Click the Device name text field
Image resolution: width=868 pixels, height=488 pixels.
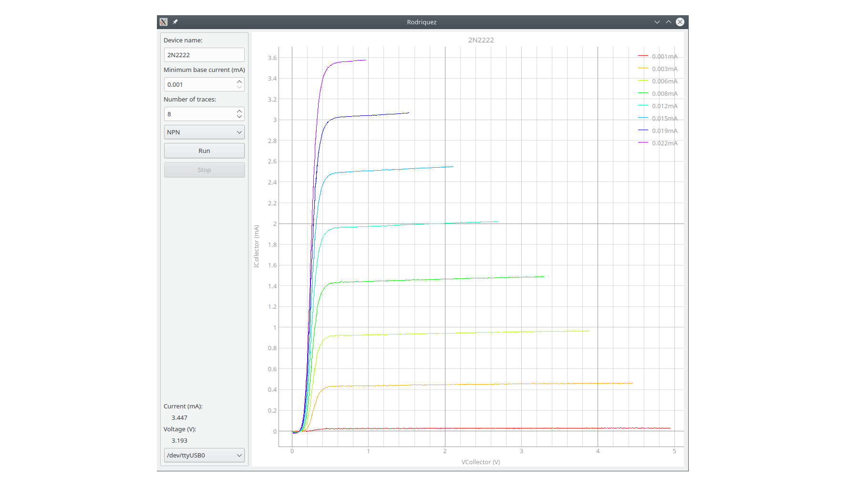pyautogui.click(x=204, y=55)
